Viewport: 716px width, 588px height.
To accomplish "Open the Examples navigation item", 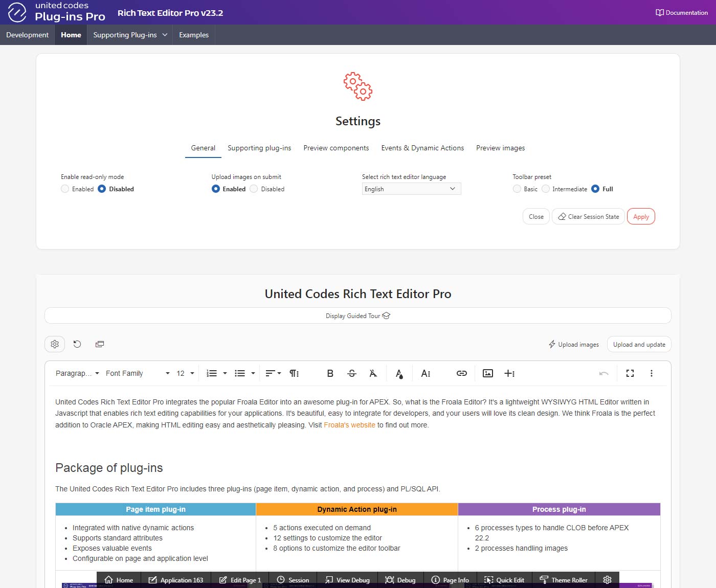I will pos(194,35).
